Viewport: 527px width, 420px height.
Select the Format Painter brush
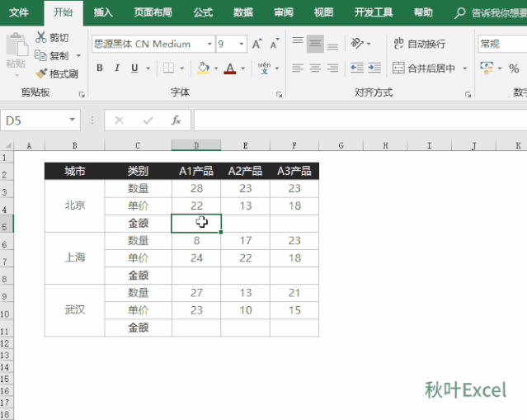click(x=41, y=73)
